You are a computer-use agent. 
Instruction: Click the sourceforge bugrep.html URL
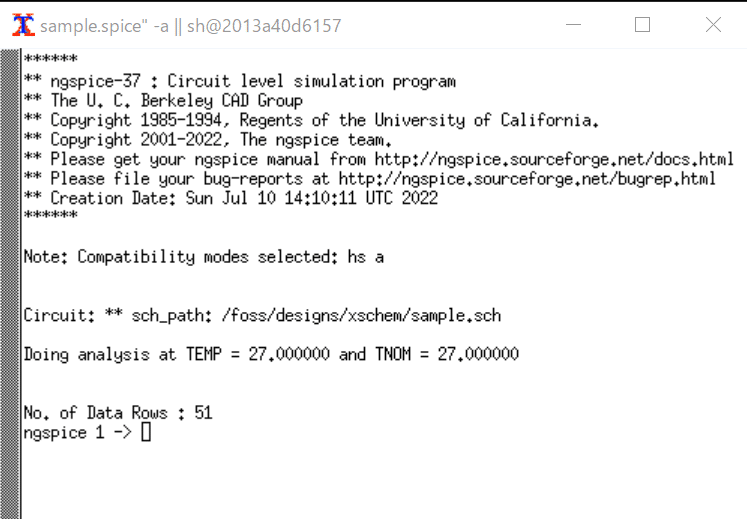tap(527, 179)
